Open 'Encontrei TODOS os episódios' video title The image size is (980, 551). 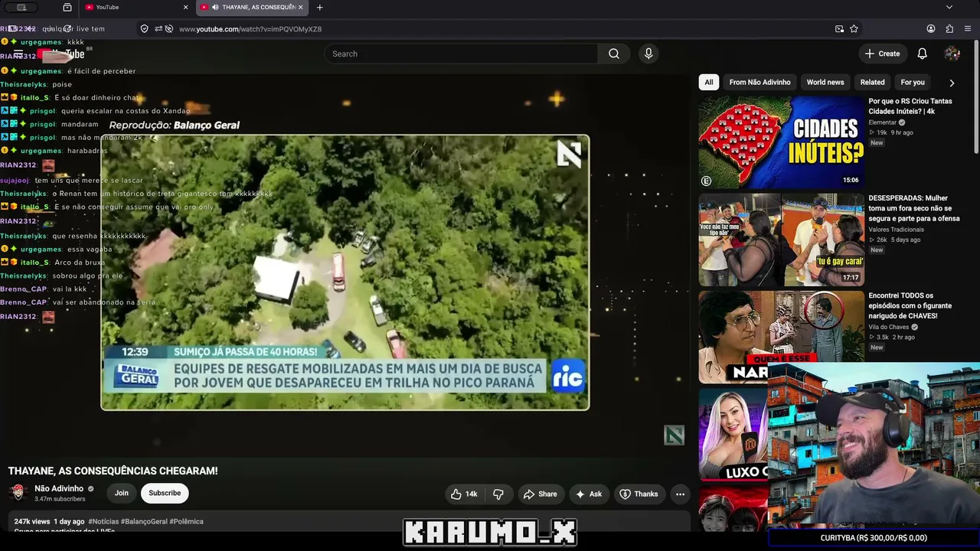(912, 305)
